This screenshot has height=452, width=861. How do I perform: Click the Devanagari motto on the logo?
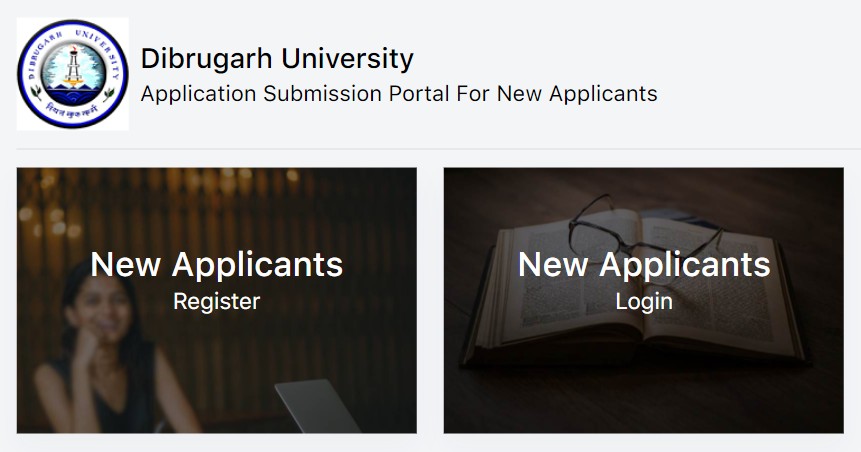coord(74,110)
